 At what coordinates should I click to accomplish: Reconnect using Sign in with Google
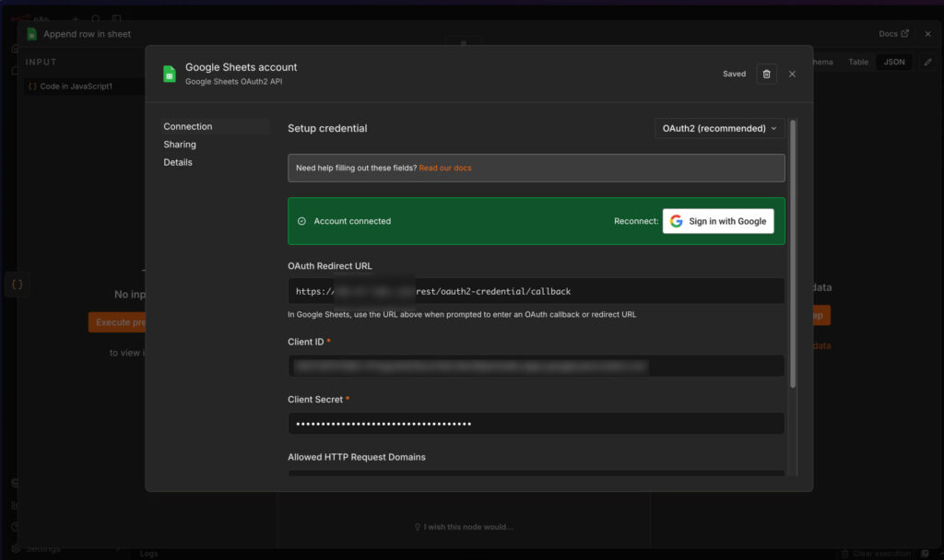(717, 221)
